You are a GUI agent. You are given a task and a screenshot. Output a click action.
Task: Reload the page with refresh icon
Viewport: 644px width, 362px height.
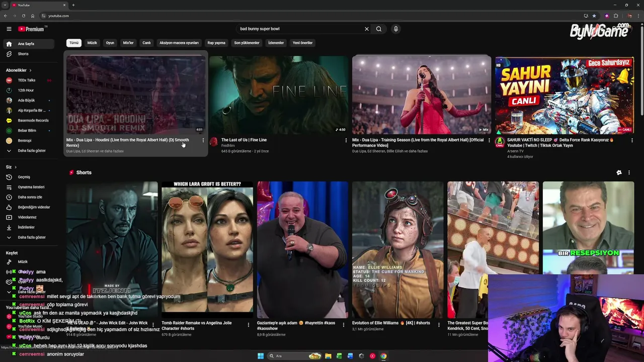(x=24, y=16)
